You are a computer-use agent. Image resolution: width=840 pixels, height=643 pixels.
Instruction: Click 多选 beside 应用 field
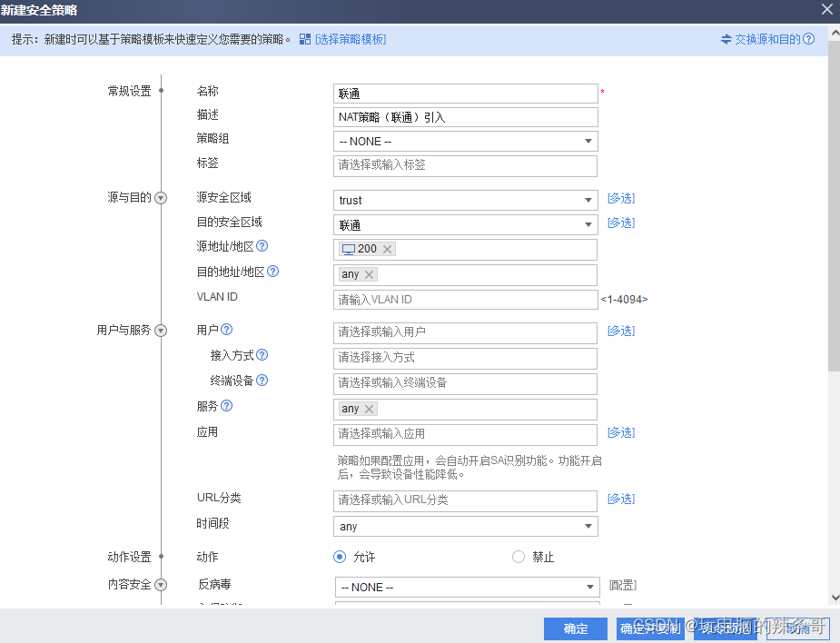[621, 432]
